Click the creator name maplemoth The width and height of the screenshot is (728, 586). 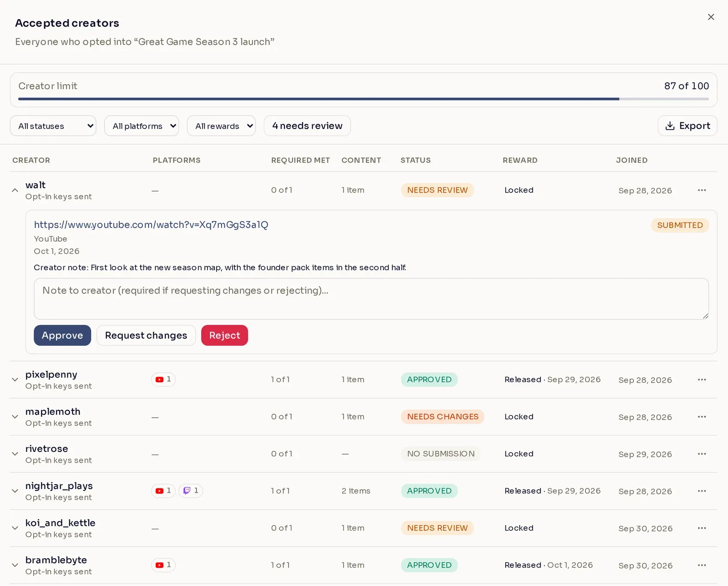pyautogui.click(x=53, y=412)
